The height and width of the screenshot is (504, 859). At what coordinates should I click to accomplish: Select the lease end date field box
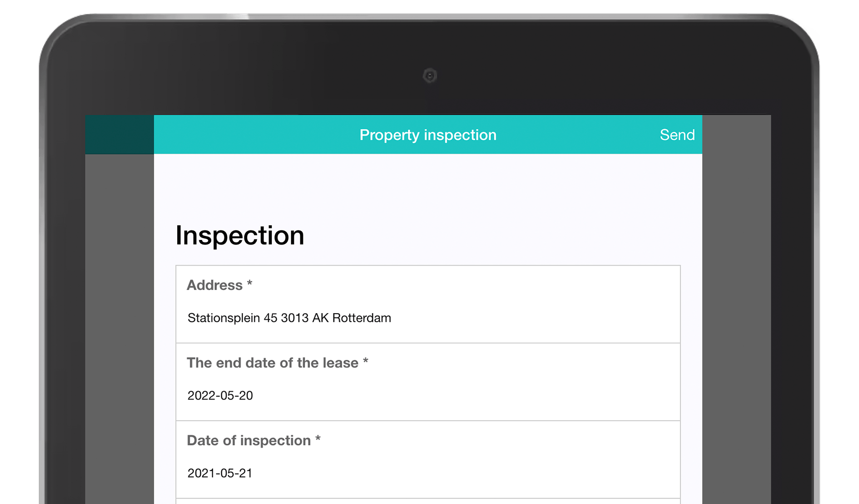click(427, 382)
